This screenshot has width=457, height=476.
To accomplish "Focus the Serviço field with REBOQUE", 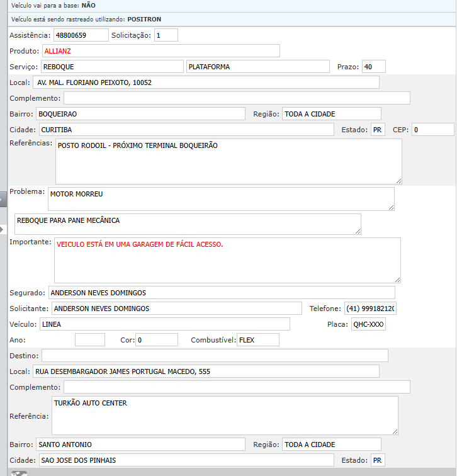I will 111,67.
